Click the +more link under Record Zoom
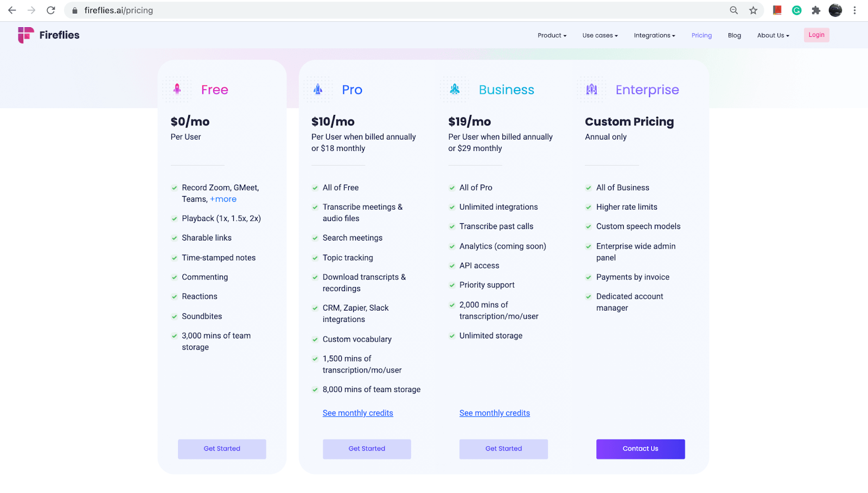Screen dimensions: 868x493 tap(223, 199)
